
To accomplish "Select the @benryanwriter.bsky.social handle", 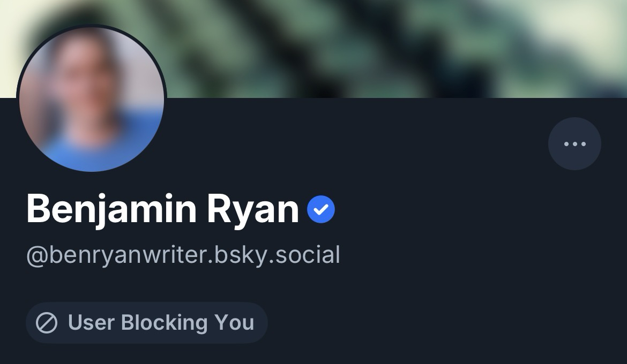I will pyautogui.click(x=183, y=255).
